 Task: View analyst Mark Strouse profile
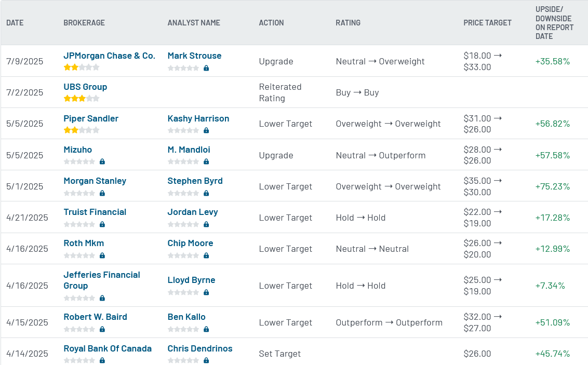(194, 56)
